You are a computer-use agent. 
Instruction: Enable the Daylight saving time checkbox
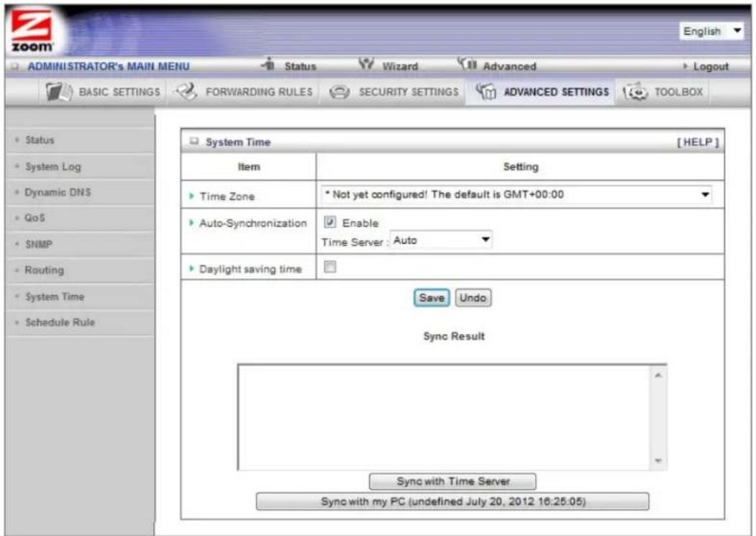(x=329, y=267)
